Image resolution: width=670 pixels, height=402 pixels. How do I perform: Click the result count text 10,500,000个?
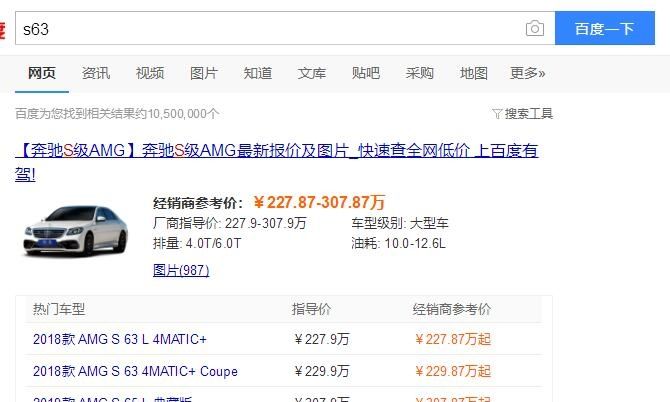click(183, 114)
